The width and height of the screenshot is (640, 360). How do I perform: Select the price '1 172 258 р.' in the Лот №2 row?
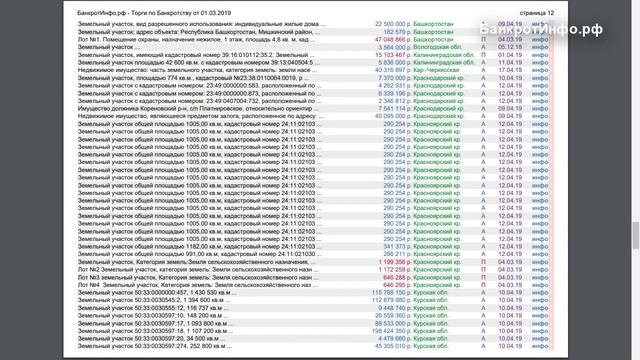(x=395, y=270)
